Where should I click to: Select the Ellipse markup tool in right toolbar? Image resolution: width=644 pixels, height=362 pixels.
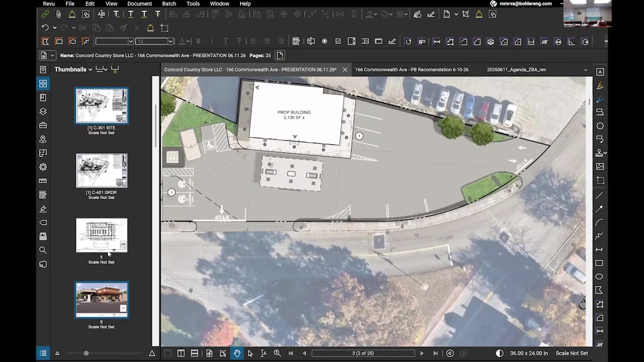coord(600,277)
